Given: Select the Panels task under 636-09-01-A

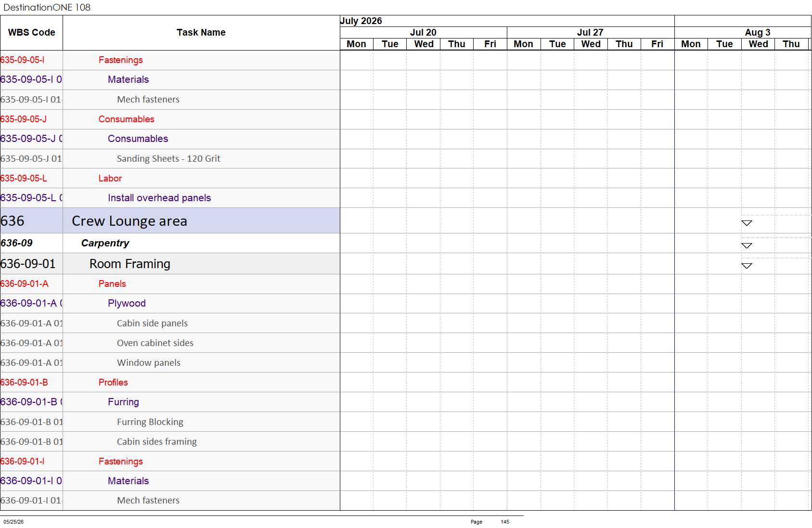Looking at the screenshot, I should [112, 284].
